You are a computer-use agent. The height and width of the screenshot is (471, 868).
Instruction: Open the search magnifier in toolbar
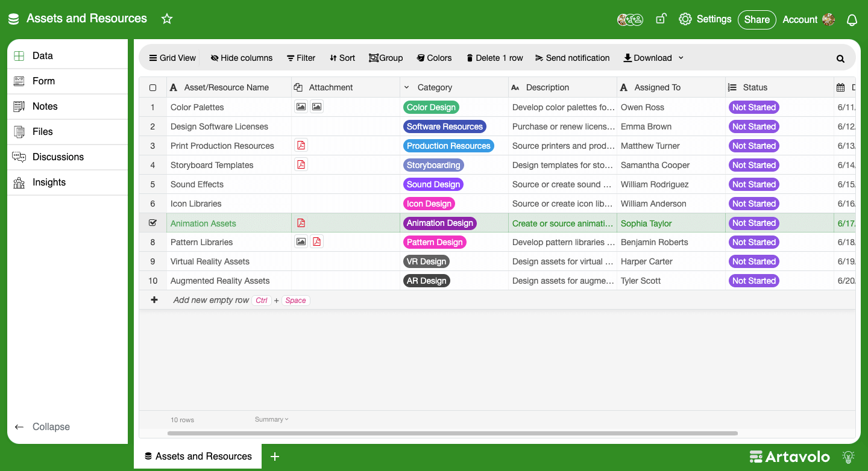point(840,58)
